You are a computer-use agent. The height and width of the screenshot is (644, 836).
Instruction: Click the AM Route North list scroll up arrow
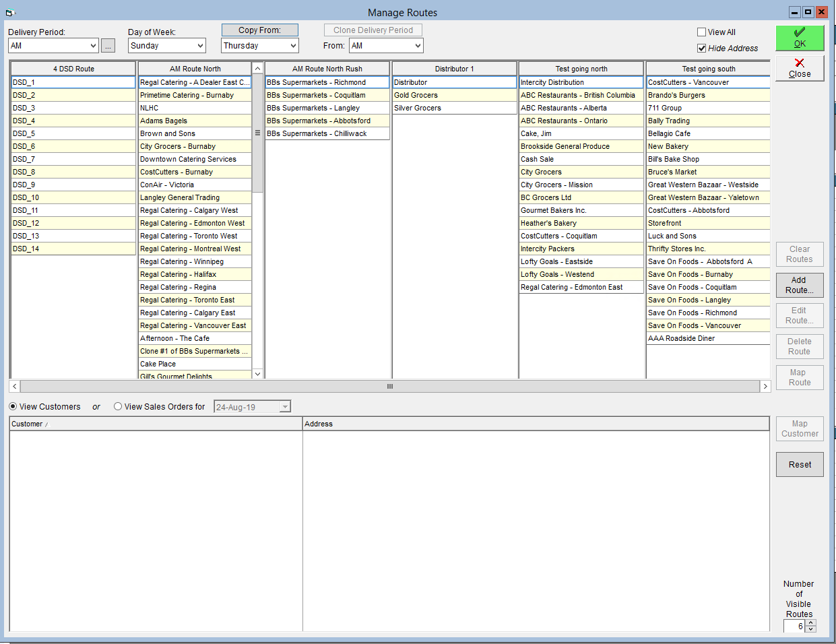(x=257, y=69)
